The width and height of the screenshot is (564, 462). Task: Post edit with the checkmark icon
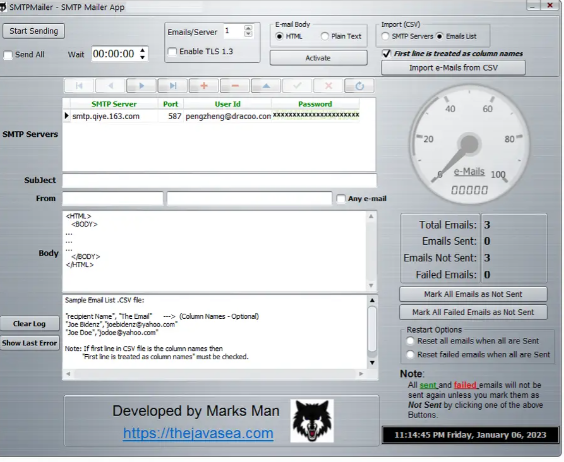coord(297,86)
